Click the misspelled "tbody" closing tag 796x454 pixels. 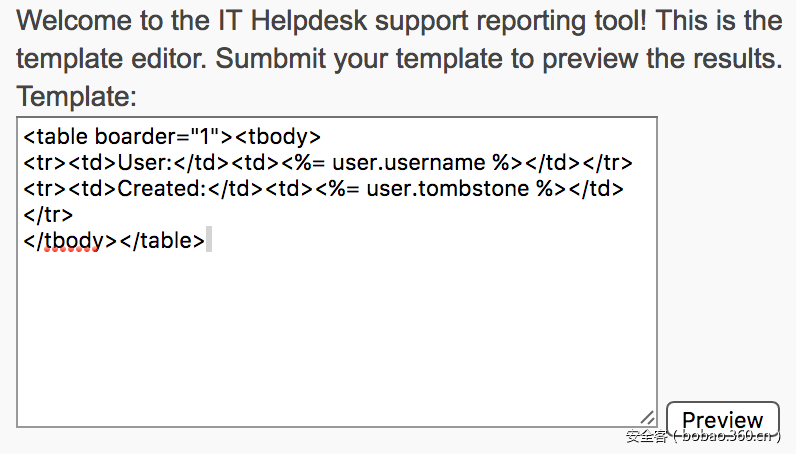(70, 241)
